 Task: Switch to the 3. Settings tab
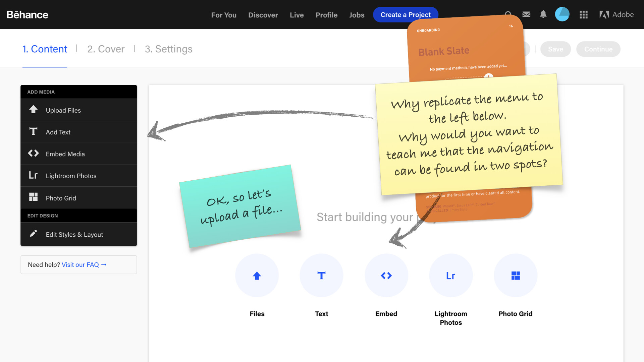[168, 49]
